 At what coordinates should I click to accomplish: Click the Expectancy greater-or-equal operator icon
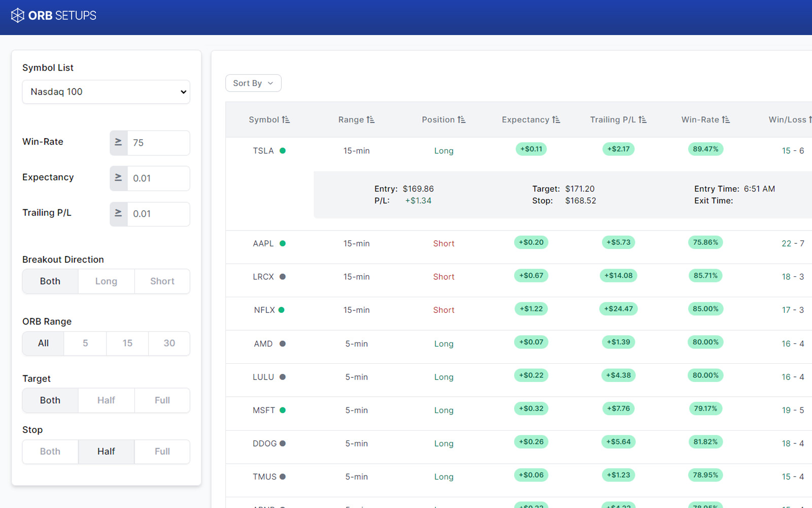[x=118, y=178]
